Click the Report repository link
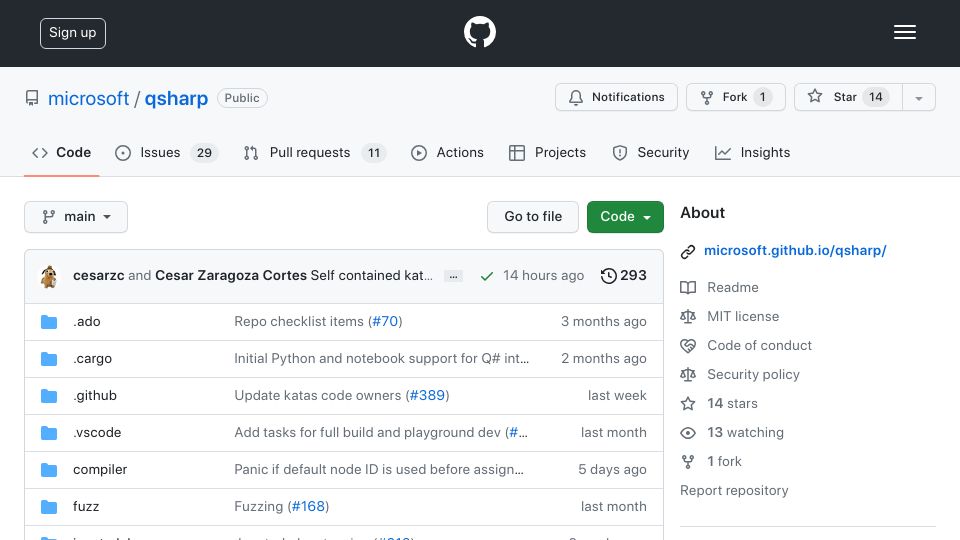The image size is (960, 540). (734, 490)
